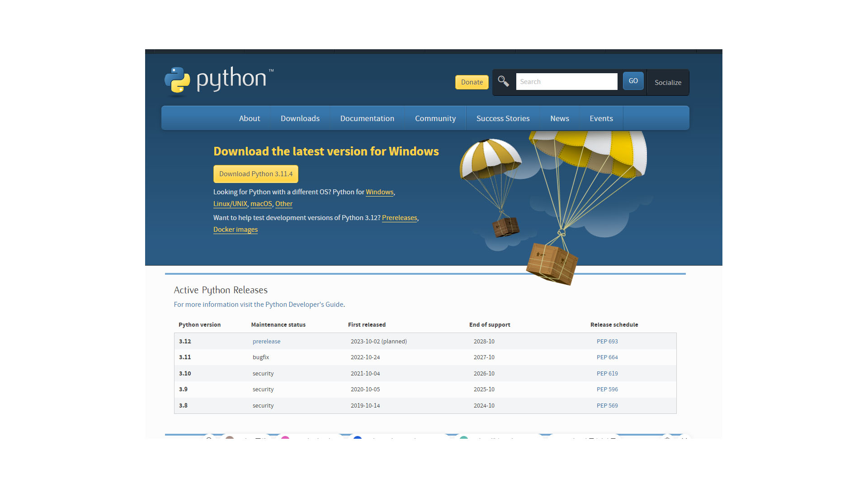Click the magnifying glass search icon

coord(503,81)
